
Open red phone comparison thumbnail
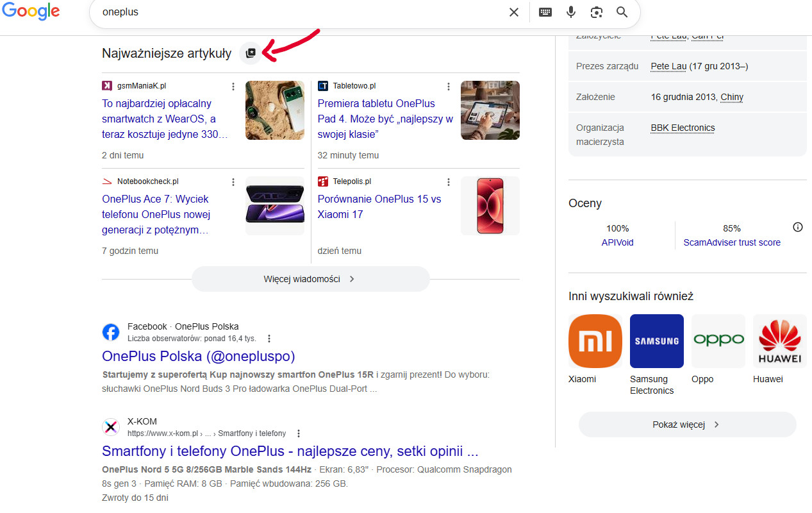490,206
